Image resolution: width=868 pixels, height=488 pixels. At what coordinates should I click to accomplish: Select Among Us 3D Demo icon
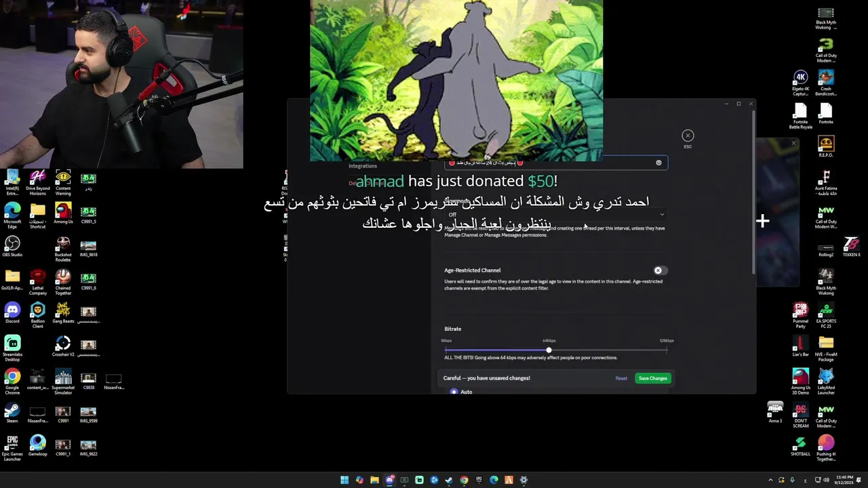[x=801, y=381]
